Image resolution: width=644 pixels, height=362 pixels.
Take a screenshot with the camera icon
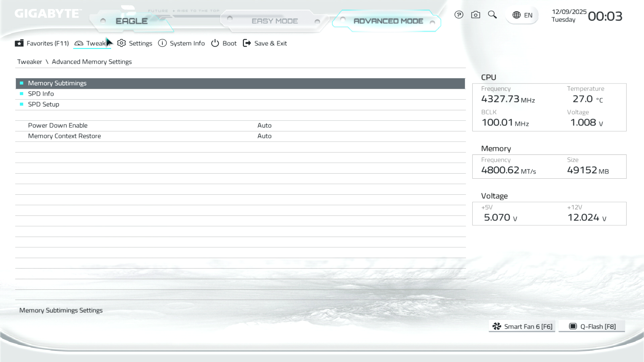[475, 15]
